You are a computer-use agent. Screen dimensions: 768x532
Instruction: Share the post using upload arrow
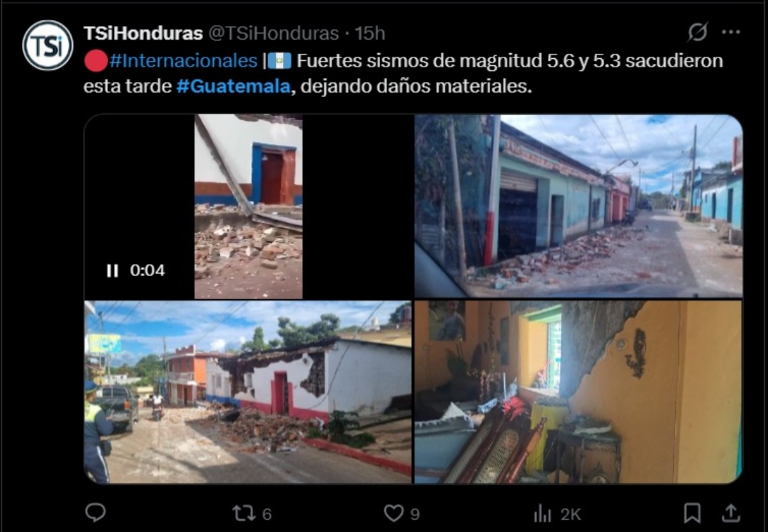[x=730, y=512]
